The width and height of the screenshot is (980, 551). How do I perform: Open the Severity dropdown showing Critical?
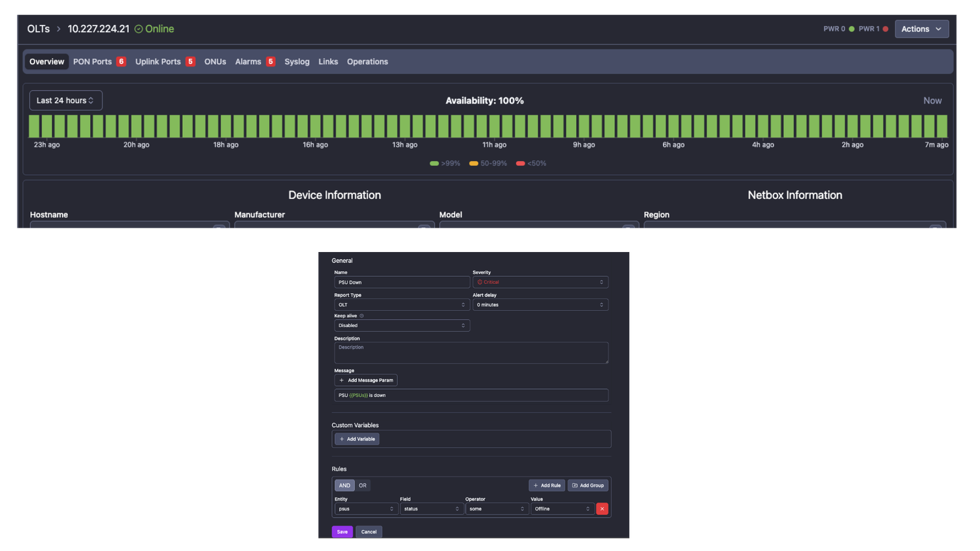(540, 282)
